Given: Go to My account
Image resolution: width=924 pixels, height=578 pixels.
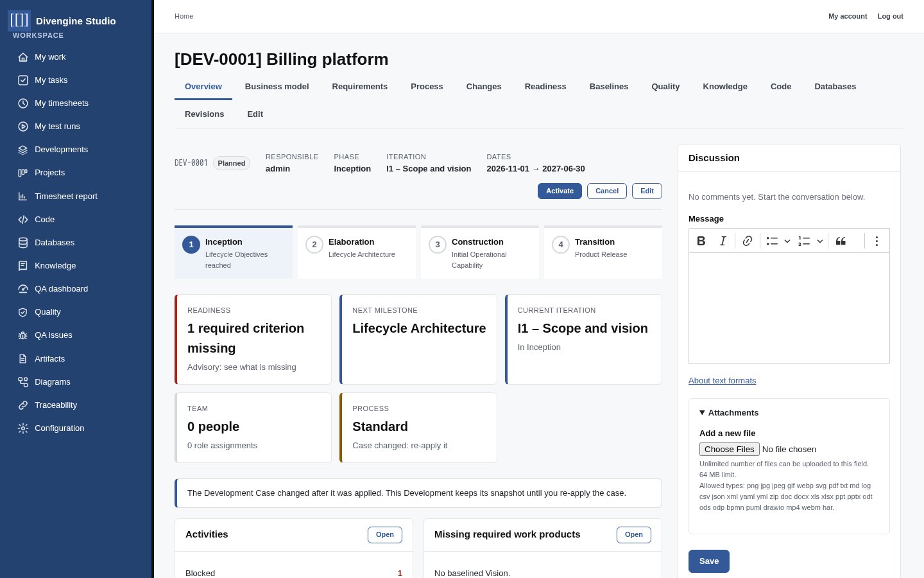Looking at the screenshot, I should 848,16.
